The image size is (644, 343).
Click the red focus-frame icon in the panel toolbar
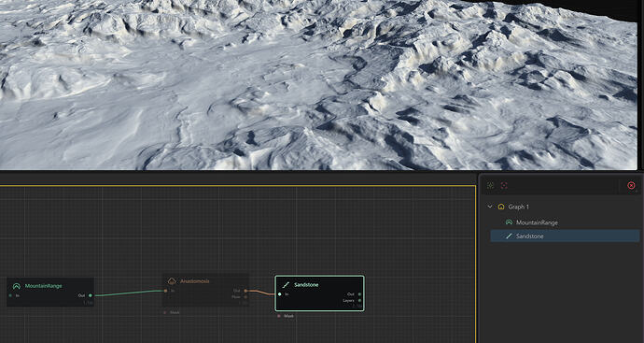[504, 185]
